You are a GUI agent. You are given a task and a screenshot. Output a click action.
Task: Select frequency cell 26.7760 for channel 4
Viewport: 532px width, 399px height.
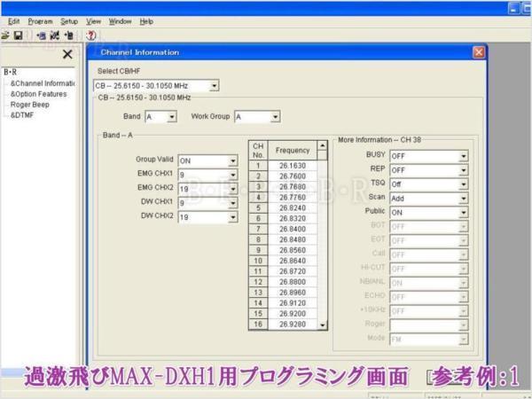[x=293, y=197]
